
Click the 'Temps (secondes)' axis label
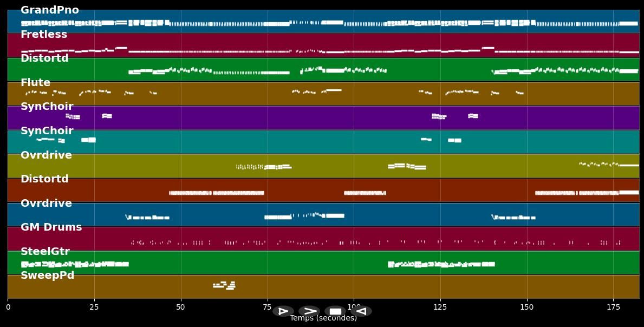tap(323, 318)
